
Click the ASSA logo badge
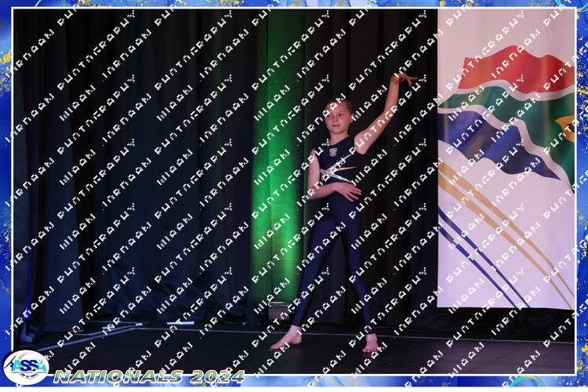click(26, 367)
